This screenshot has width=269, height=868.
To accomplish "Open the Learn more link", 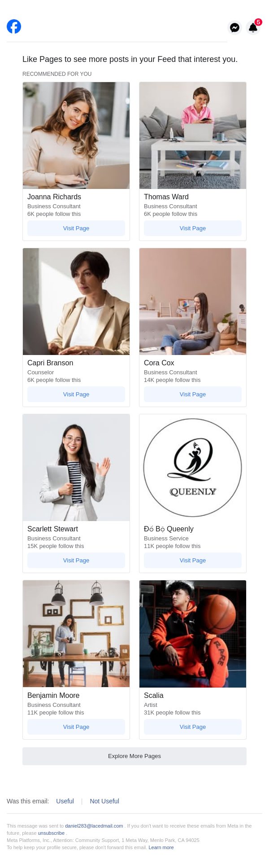I will click(161, 847).
